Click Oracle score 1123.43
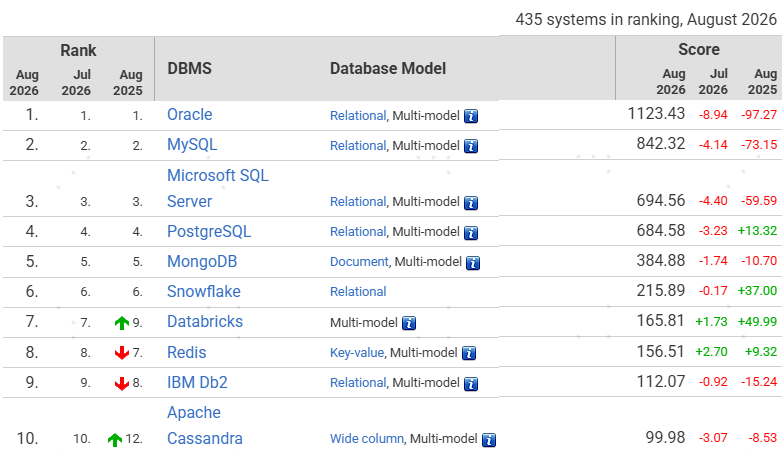 pyautogui.click(x=656, y=114)
